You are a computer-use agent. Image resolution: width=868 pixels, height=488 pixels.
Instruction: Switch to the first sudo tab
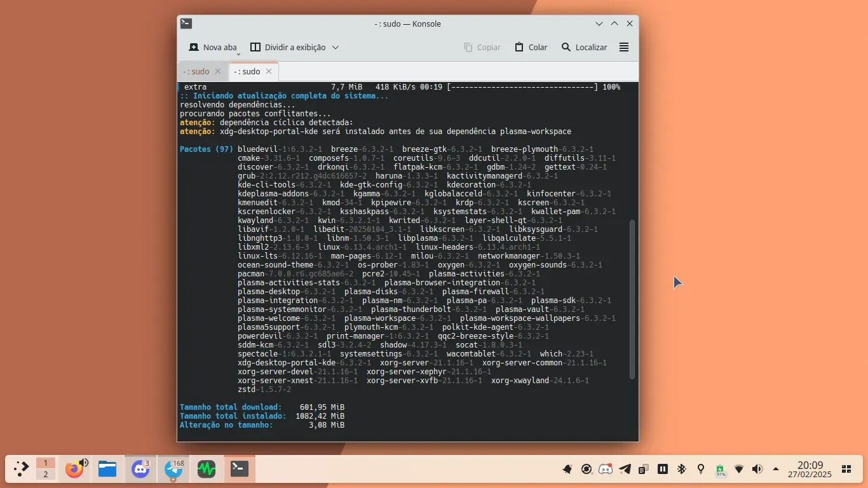coord(196,72)
